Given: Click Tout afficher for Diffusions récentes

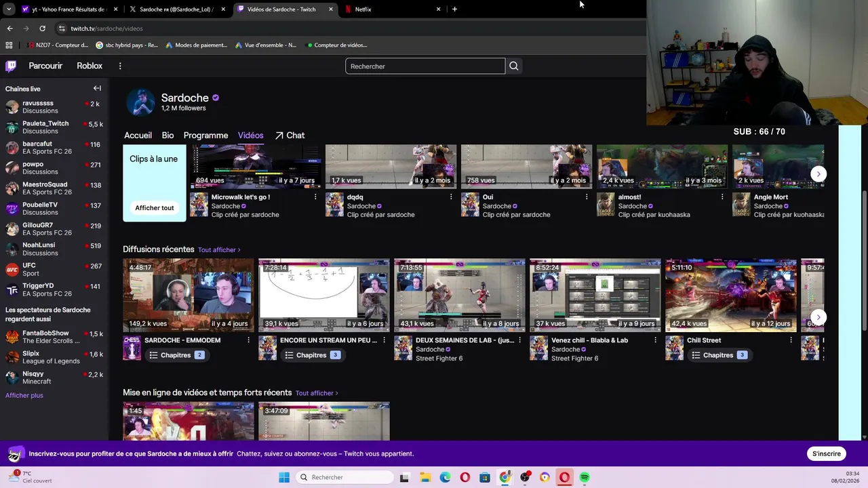Looking at the screenshot, I should pos(219,250).
